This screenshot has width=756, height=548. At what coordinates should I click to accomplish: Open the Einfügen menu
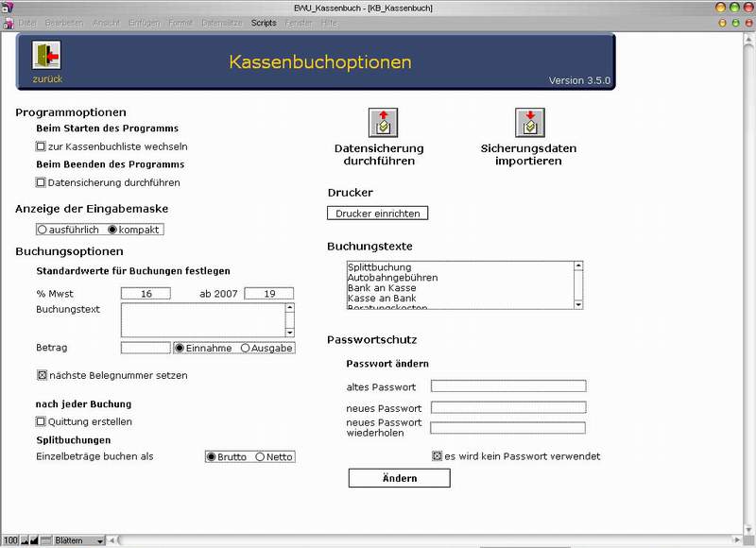click(x=145, y=23)
